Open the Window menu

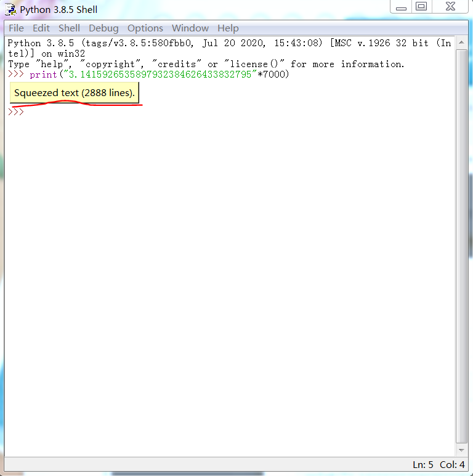pos(190,28)
